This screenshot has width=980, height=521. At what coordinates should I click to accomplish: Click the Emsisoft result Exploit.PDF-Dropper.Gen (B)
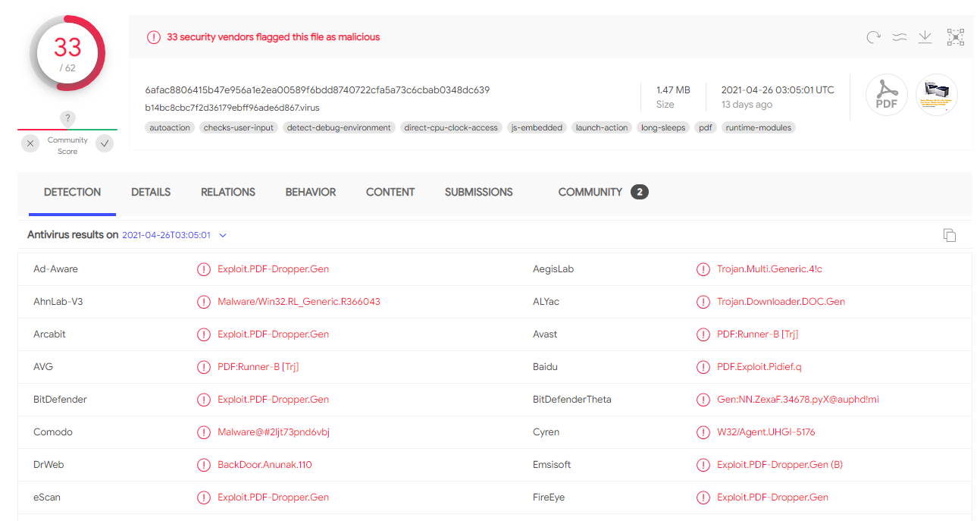coord(780,465)
